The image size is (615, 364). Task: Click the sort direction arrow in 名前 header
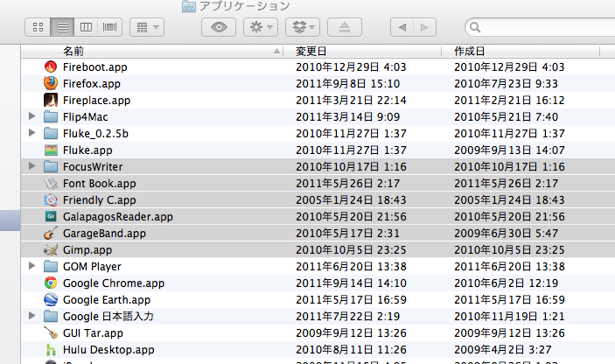point(276,51)
